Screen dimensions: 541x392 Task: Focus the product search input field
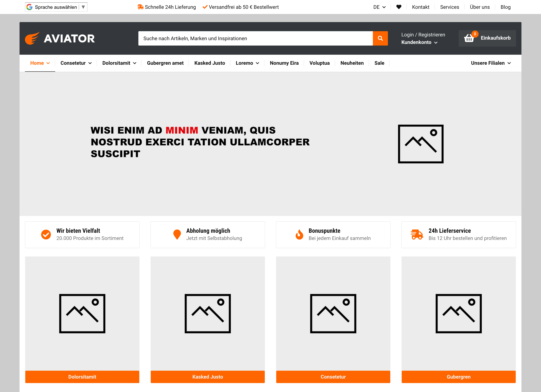coord(255,38)
